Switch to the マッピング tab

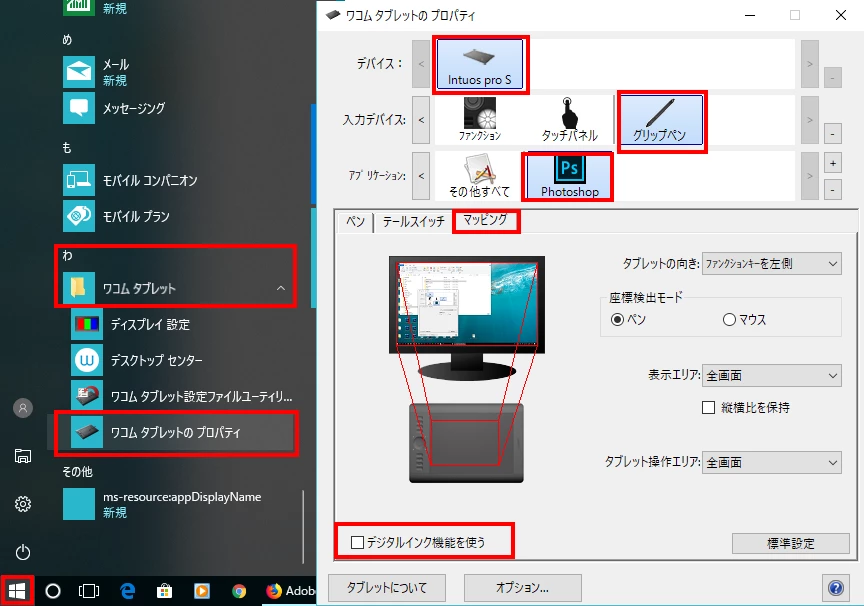pyautogui.click(x=485, y=220)
